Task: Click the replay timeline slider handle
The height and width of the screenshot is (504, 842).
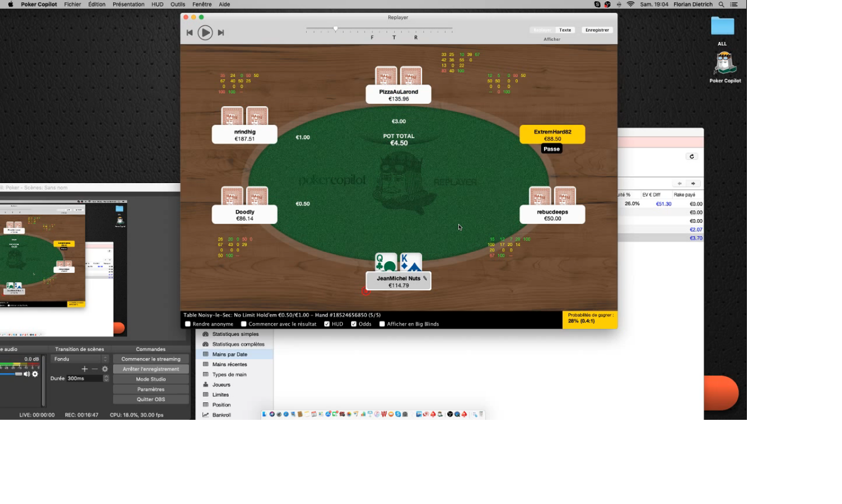Action: pyautogui.click(x=336, y=28)
